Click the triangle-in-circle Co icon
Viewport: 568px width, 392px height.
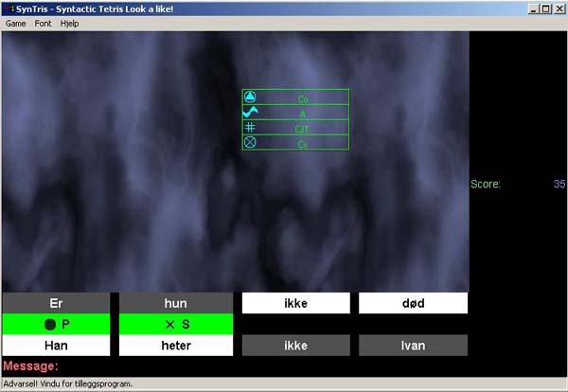point(250,98)
